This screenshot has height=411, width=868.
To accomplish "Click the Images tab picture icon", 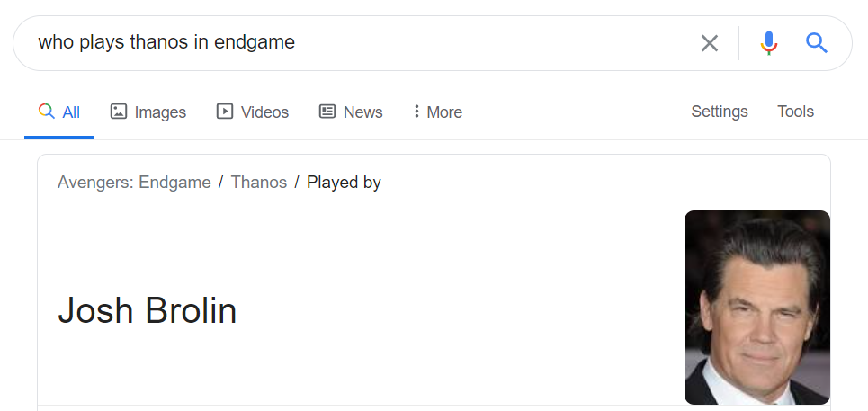I will point(119,112).
